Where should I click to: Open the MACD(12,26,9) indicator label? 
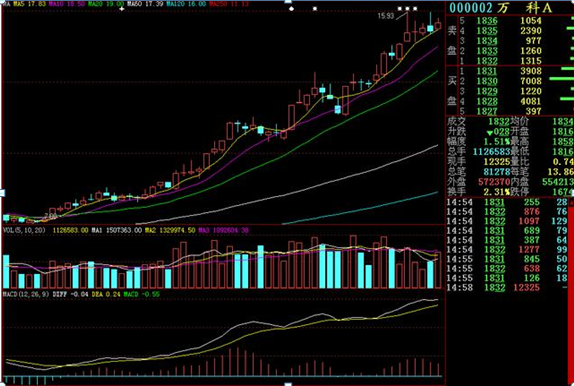[26, 294]
